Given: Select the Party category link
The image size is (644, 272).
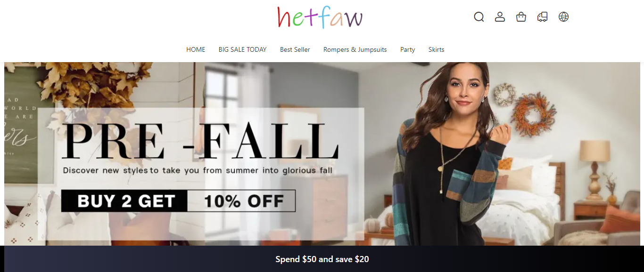Looking at the screenshot, I should pyautogui.click(x=407, y=49).
